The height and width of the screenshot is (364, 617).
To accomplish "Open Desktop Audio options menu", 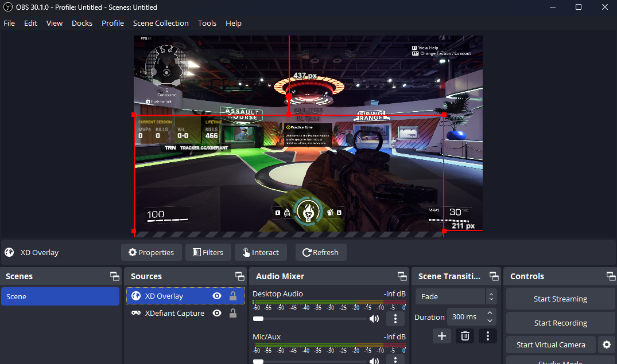I will click(x=395, y=319).
